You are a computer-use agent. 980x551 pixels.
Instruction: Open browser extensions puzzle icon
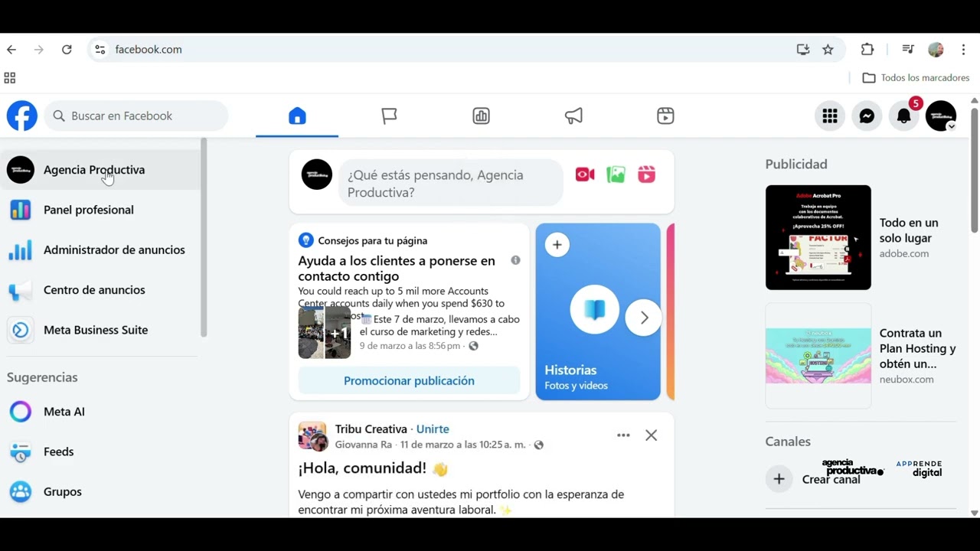coord(867,50)
